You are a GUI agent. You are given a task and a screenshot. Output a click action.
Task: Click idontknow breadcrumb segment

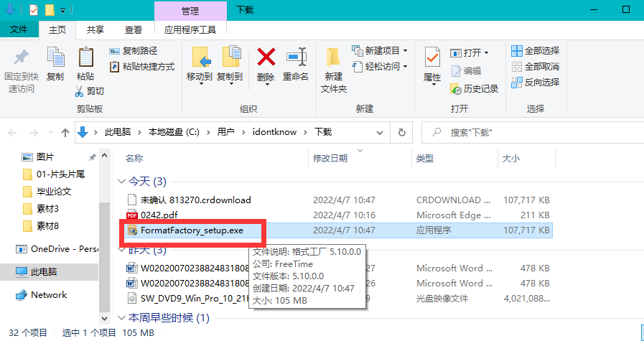[274, 132]
